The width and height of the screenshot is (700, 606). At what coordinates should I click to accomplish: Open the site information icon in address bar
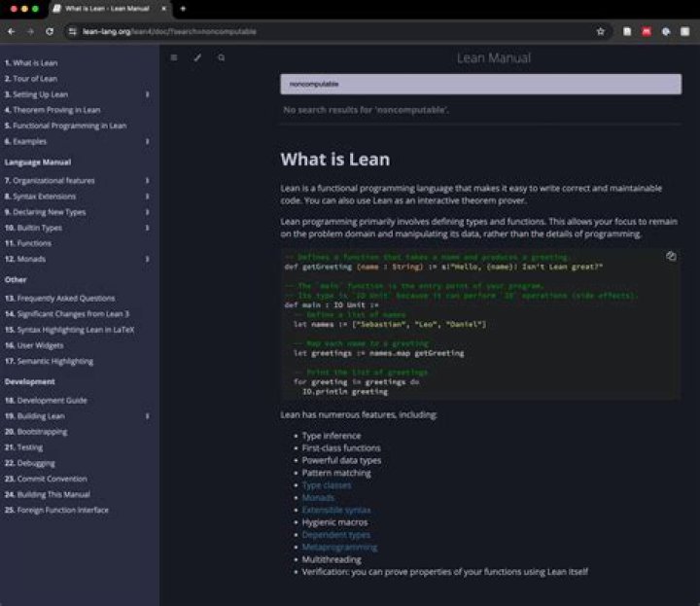[x=72, y=32]
